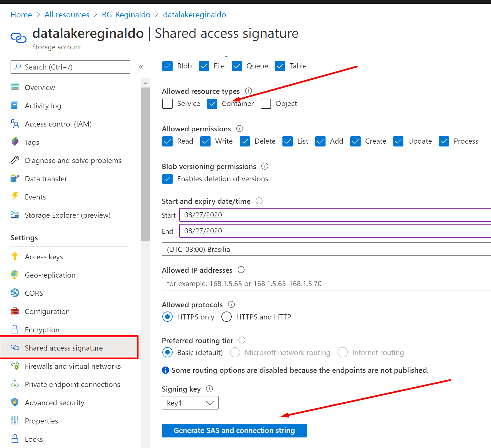Uncheck the Delete permission checkbox
The height and width of the screenshot is (448, 491).
(x=245, y=141)
